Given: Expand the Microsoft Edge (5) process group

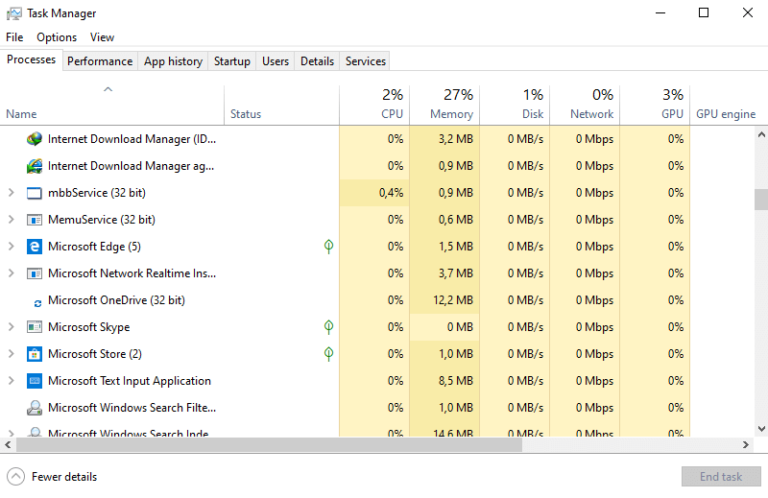Looking at the screenshot, I should tap(11, 246).
